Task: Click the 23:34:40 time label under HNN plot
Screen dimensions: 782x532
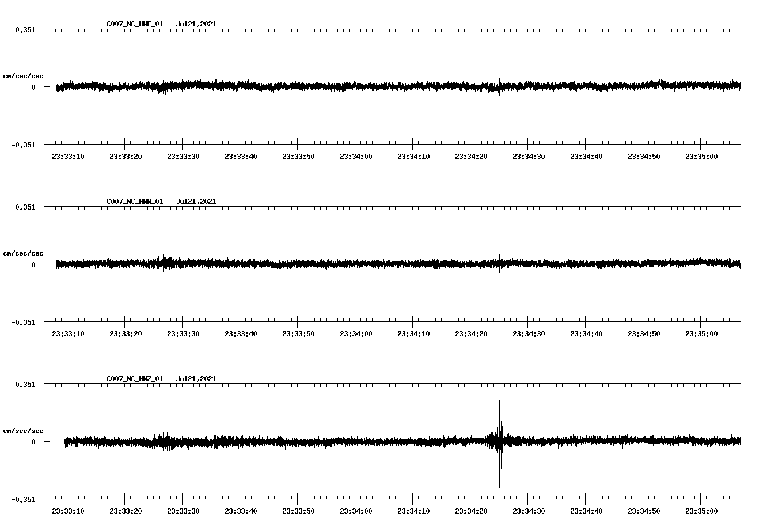Action: pyautogui.click(x=586, y=334)
